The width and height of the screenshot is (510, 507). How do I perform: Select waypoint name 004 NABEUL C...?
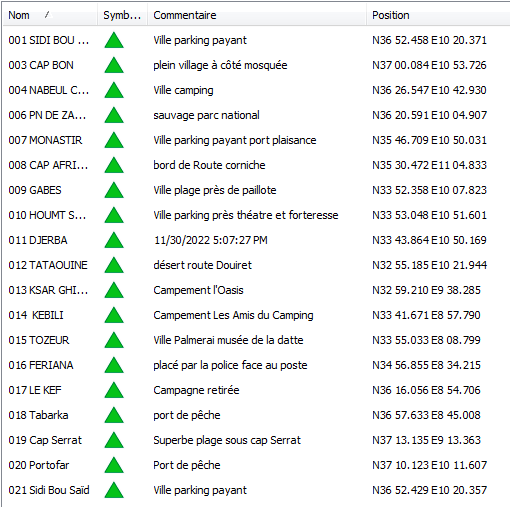pos(49,90)
